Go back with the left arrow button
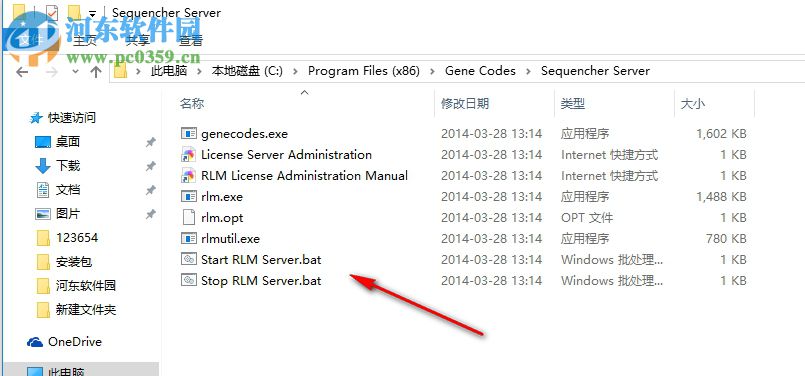Screen dimensions: 805x376 (x=22, y=71)
